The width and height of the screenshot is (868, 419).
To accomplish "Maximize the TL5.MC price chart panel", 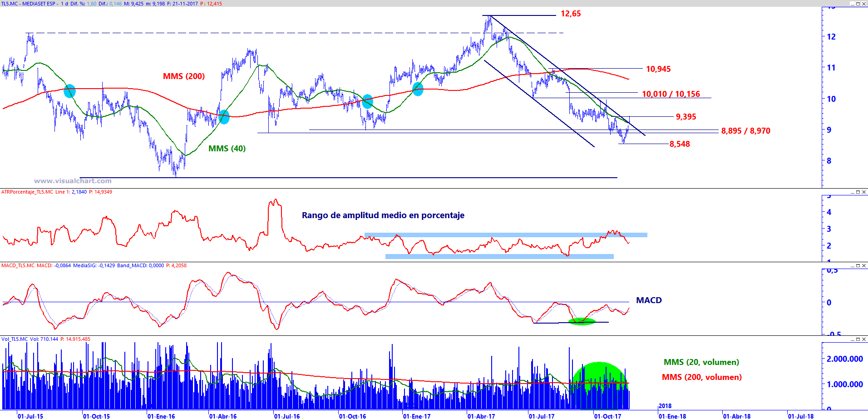I will [x=858, y=4].
